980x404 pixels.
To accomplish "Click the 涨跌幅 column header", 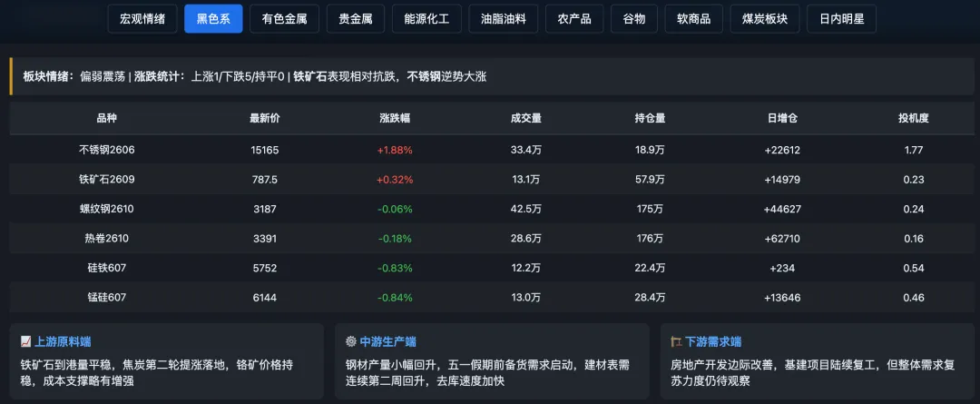I will [395, 118].
